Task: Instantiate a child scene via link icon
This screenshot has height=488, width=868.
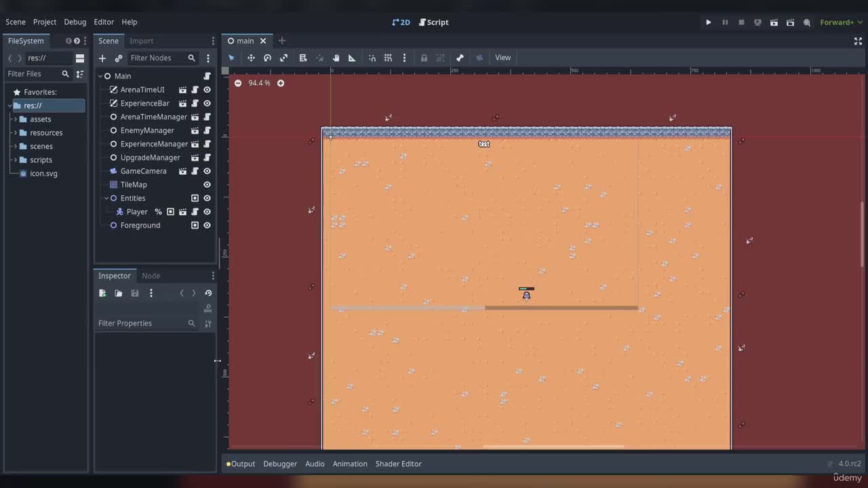Action: click(x=119, y=58)
